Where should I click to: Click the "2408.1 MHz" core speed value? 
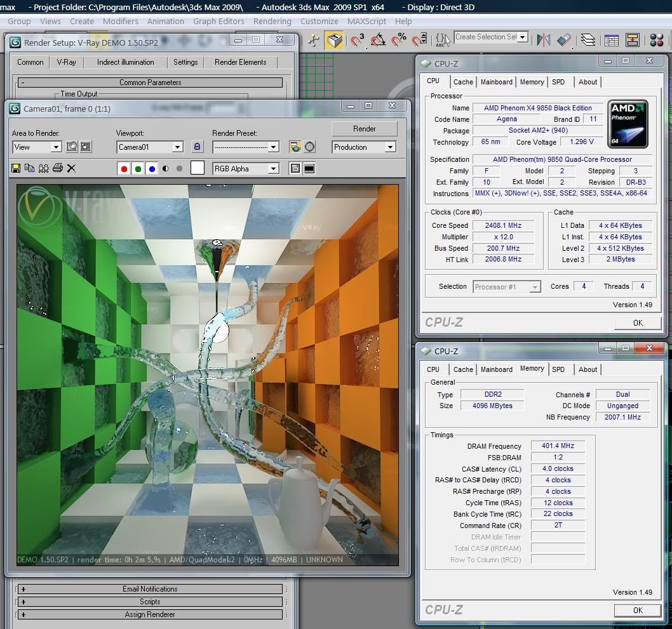503,225
